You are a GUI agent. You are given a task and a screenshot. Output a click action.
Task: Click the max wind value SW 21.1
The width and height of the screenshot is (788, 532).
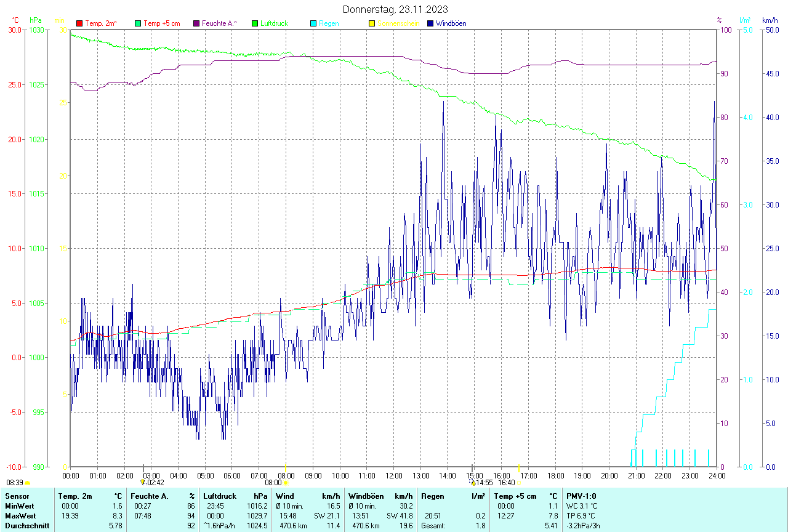coord(327,516)
